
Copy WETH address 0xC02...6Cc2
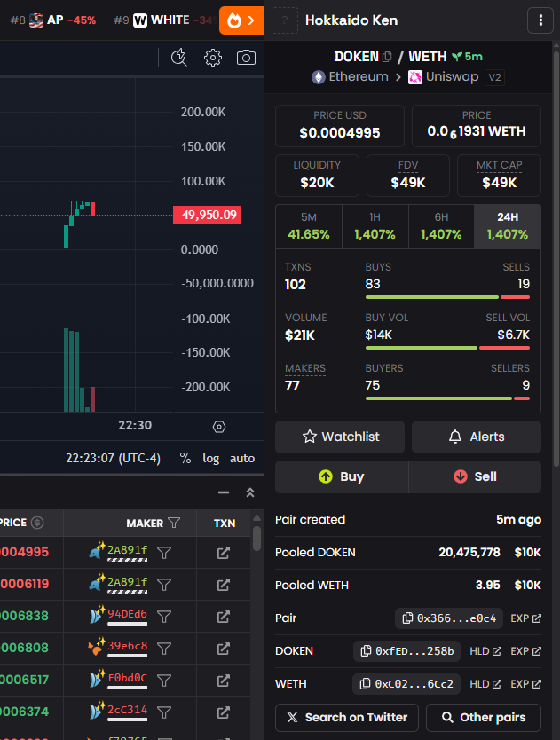tap(406, 684)
